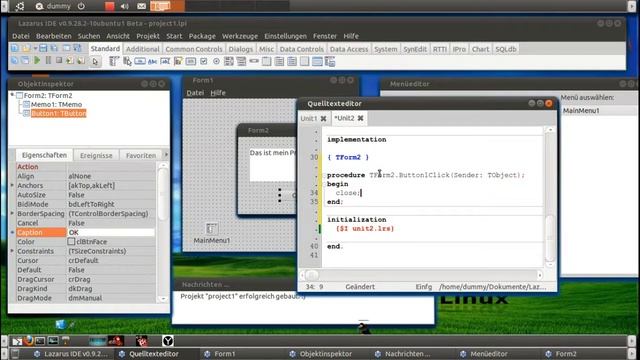Image resolution: width=640 pixels, height=360 pixels.
Task: Open the Datei menu in Lazarus IDE
Action: click(x=21, y=36)
